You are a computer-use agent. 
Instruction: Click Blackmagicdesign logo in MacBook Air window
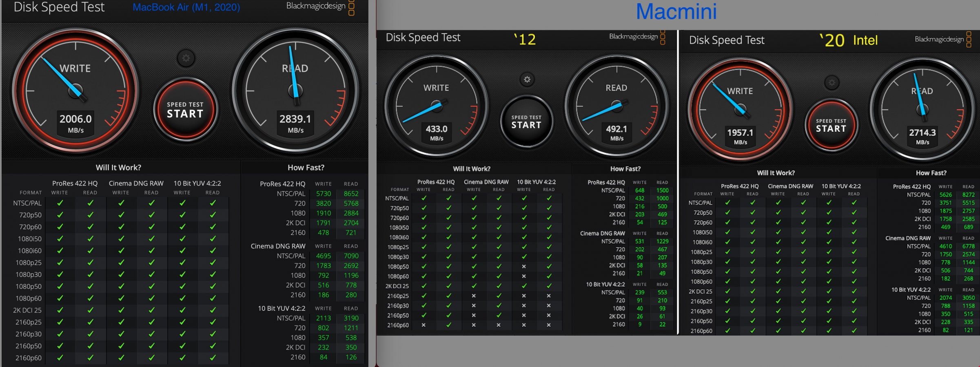320,7
